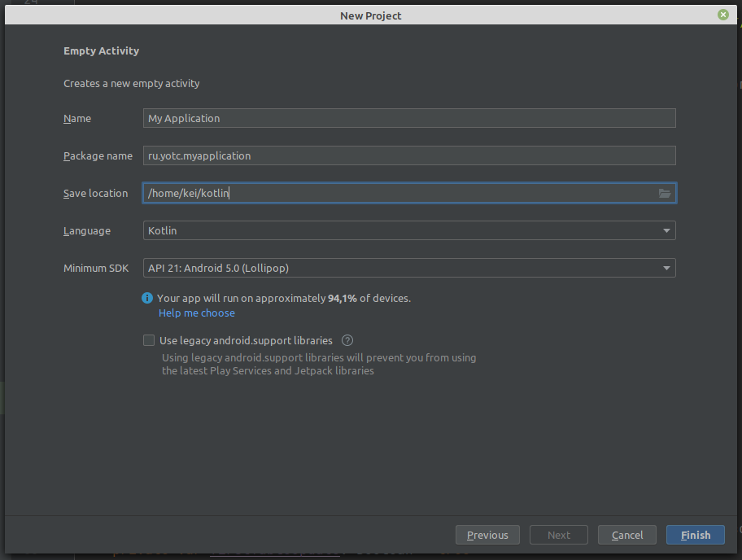Focus the Name field containing My Application
The width and height of the screenshot is (742, 560).
pyautogui.click(x=409, y=118)
